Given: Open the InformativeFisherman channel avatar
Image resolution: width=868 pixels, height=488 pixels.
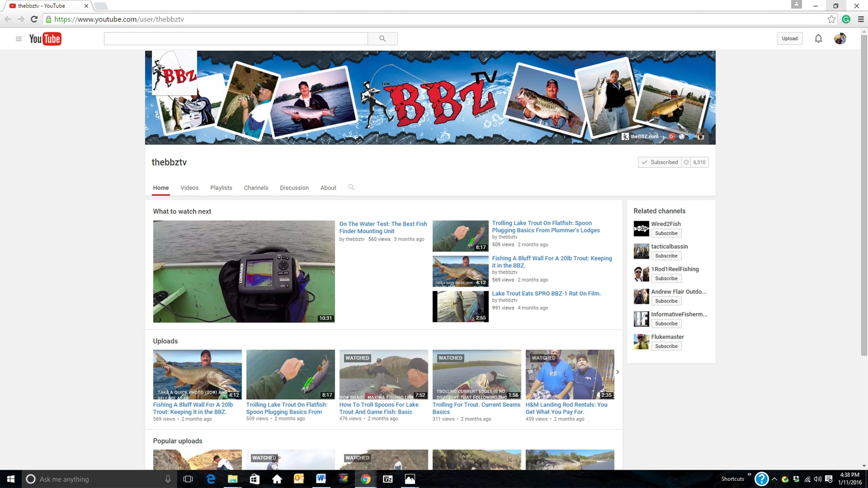Looking at the screenshot, I should [x=641, y=319].
